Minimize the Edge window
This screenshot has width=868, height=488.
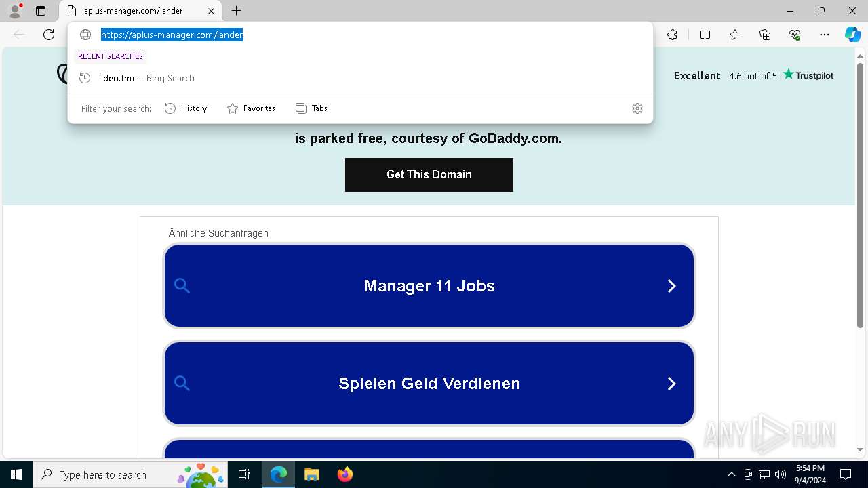(x=790, y=11)
